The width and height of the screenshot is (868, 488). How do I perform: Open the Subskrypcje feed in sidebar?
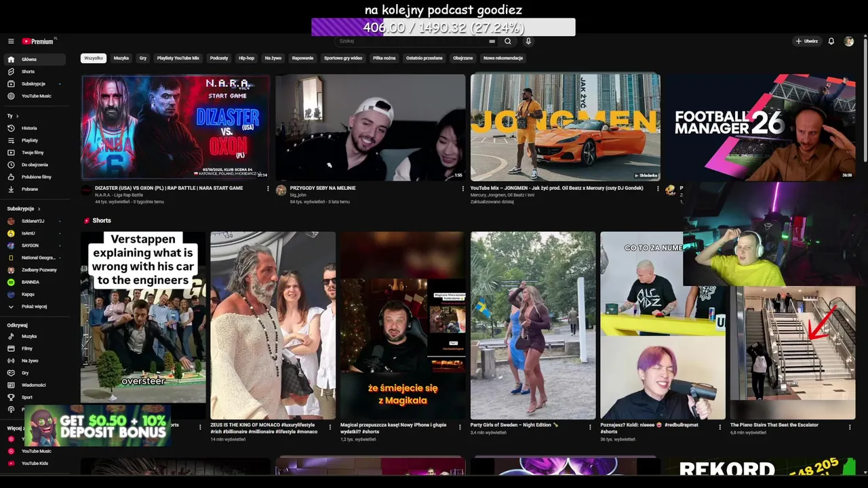coord(34,84)
